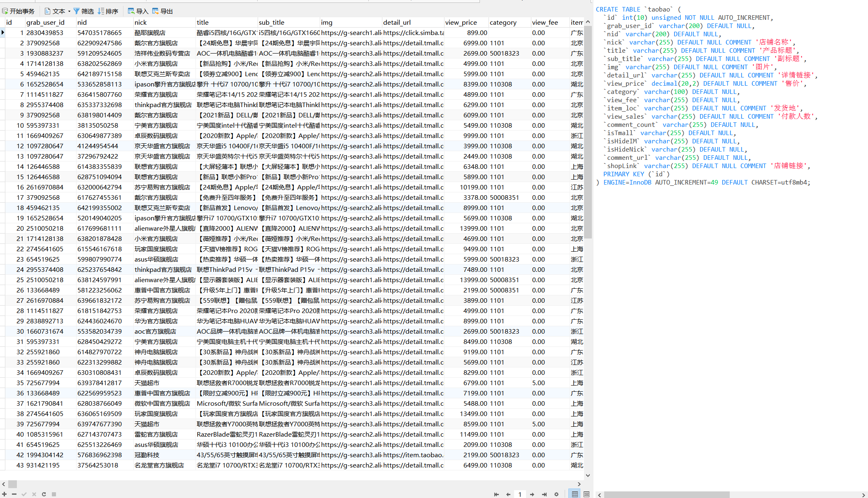The image size is (868, 498).
Task: Open the 排序 sort tool
Action: point(108,11)
